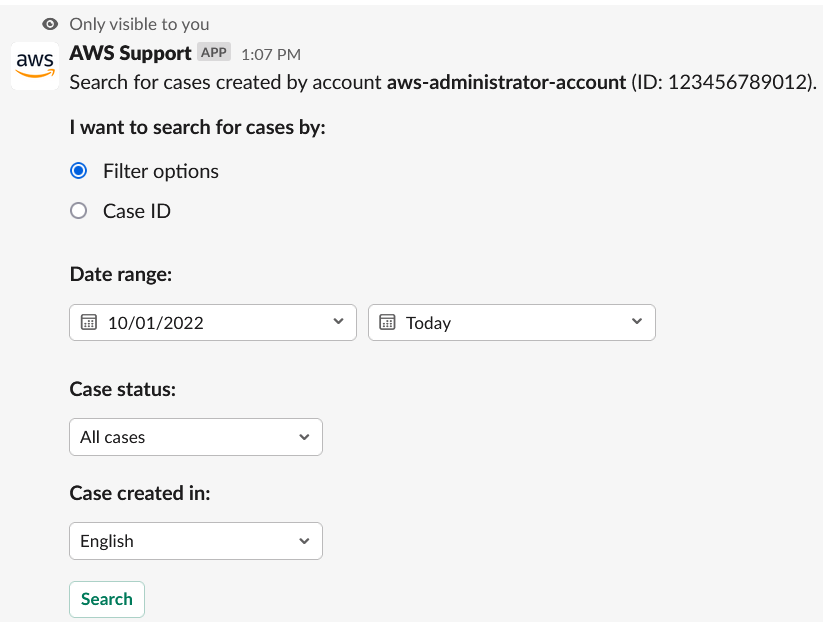The width and height of the screenshot is (823, 622).
Task: Click the calendar icon in the start date field
Action: [x=86, y=322]
